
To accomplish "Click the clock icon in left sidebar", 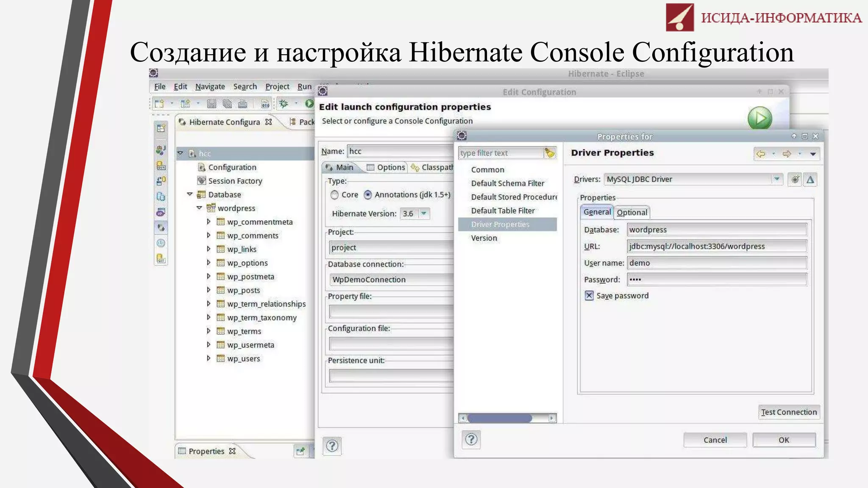I will [x=161, y=243].
